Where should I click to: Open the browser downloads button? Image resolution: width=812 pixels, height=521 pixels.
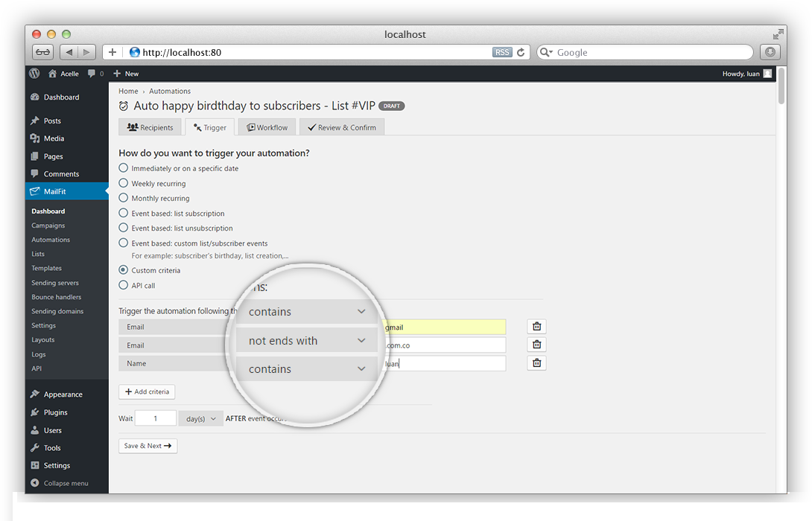[x=770, y=52]
